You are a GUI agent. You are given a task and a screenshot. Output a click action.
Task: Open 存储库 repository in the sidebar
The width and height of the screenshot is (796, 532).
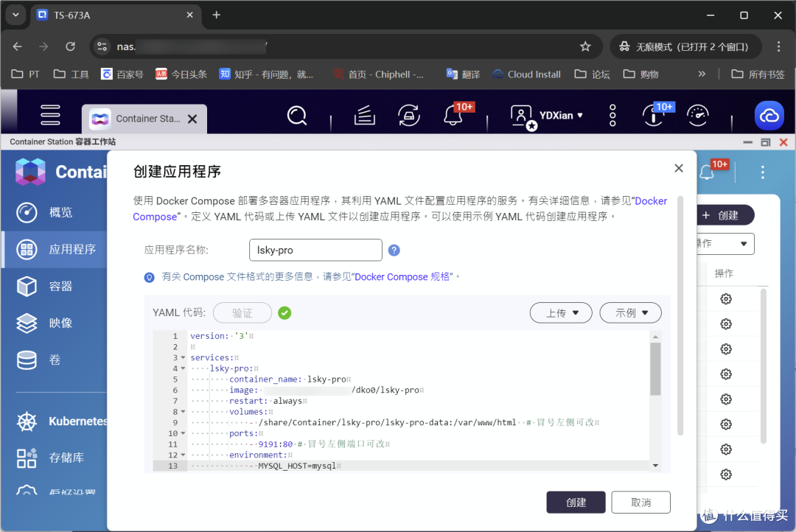55,458
